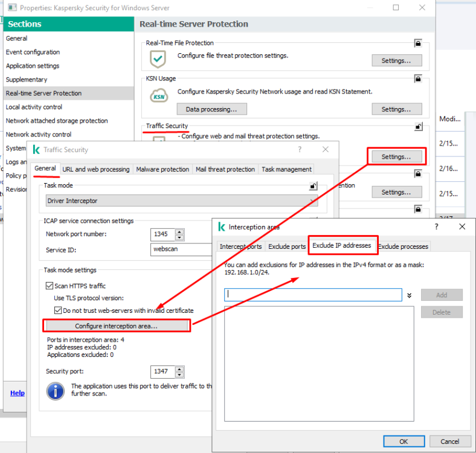Switch to Exclude ports tab

coord(287,246)
